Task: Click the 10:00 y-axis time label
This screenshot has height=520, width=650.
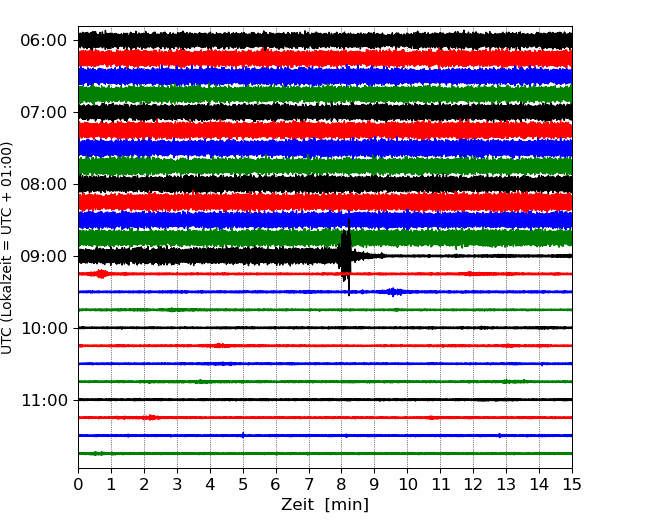Action: click(x=44, y=328)
